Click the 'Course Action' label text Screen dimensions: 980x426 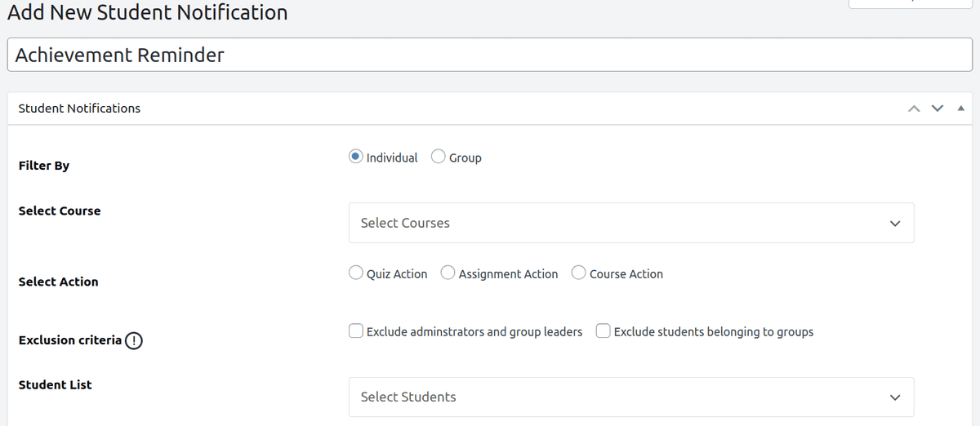click(626, 274)
